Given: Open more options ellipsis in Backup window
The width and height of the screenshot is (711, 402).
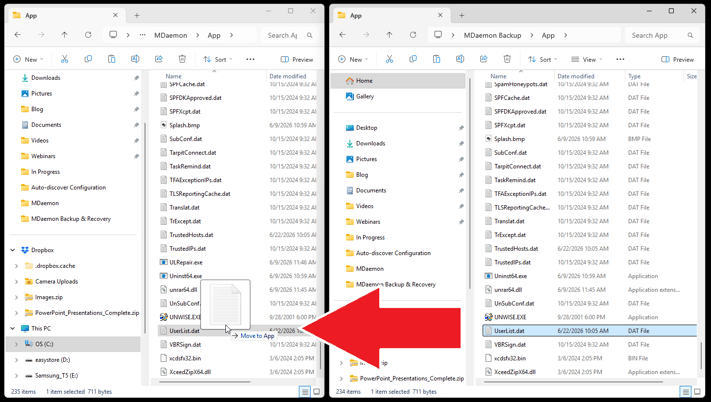Looking at the screenshot, I should click(x=620, y=59).
